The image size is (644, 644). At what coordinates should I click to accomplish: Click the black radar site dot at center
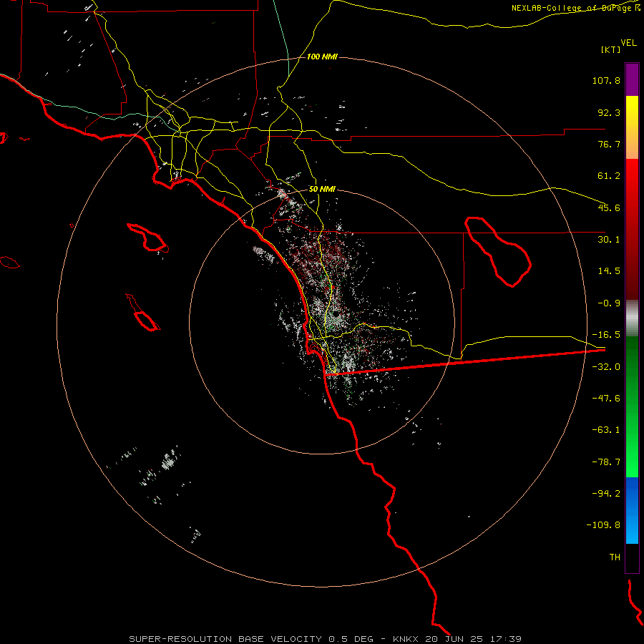pos(336,313)
